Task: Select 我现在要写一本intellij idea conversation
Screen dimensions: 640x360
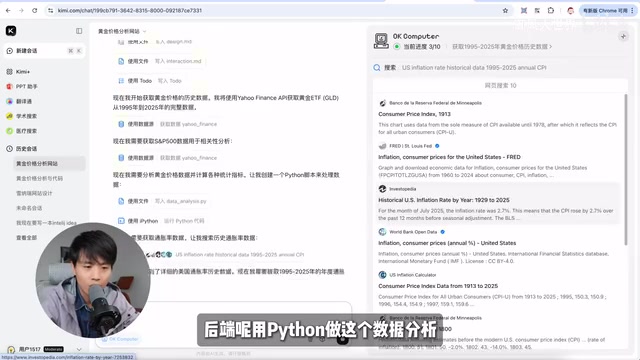Action: point(46,223)
